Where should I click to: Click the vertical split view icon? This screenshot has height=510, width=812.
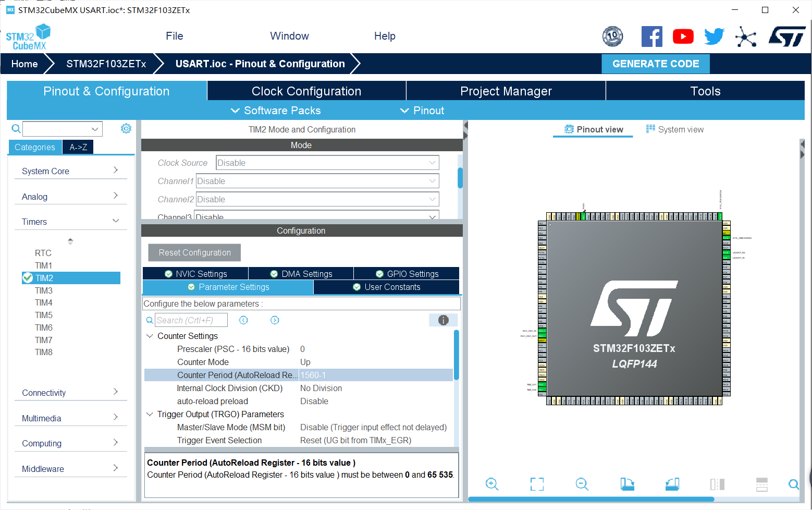pos(718,484)
